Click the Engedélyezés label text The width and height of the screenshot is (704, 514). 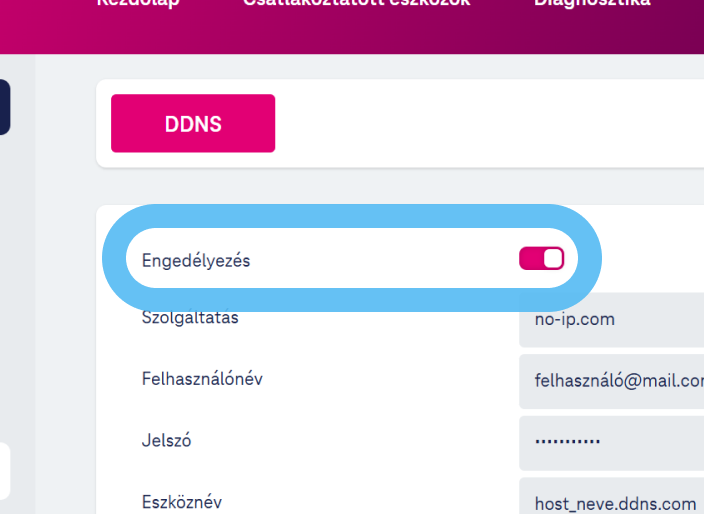point(196,261)
